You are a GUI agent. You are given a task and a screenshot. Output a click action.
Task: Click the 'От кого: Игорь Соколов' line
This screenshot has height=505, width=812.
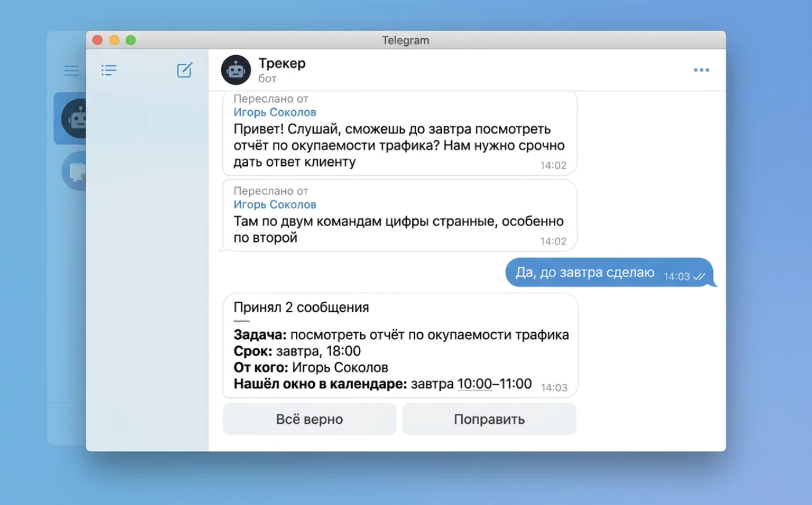311,368
